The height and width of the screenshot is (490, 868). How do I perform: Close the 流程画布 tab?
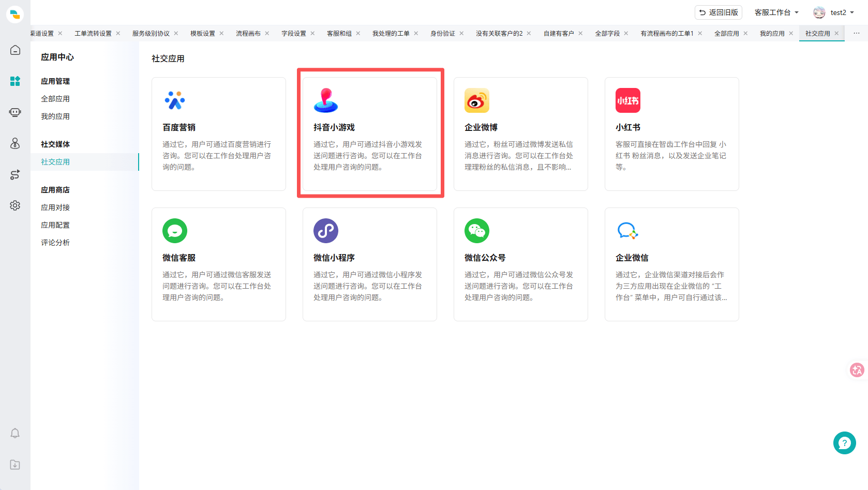pos(267,33)
